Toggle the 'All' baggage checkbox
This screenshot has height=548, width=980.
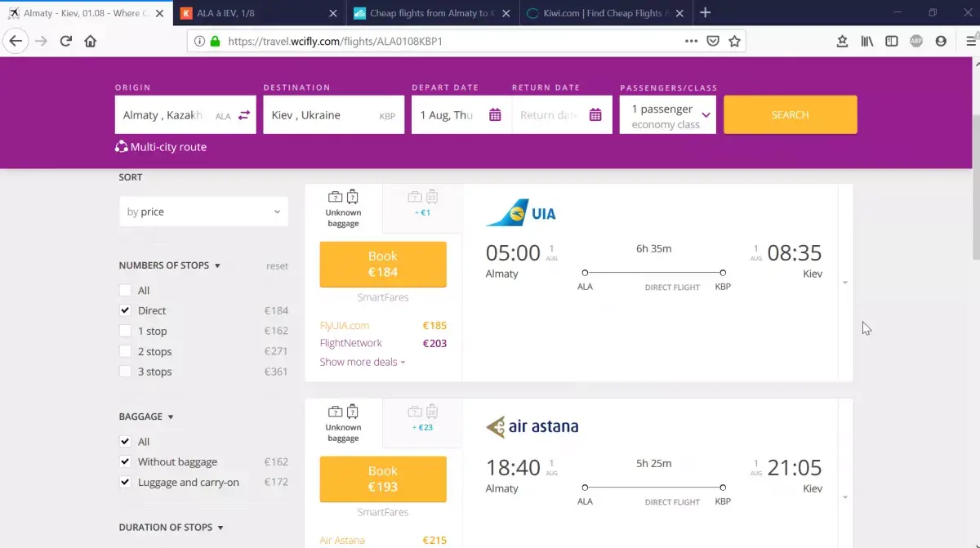click(125, 442)
